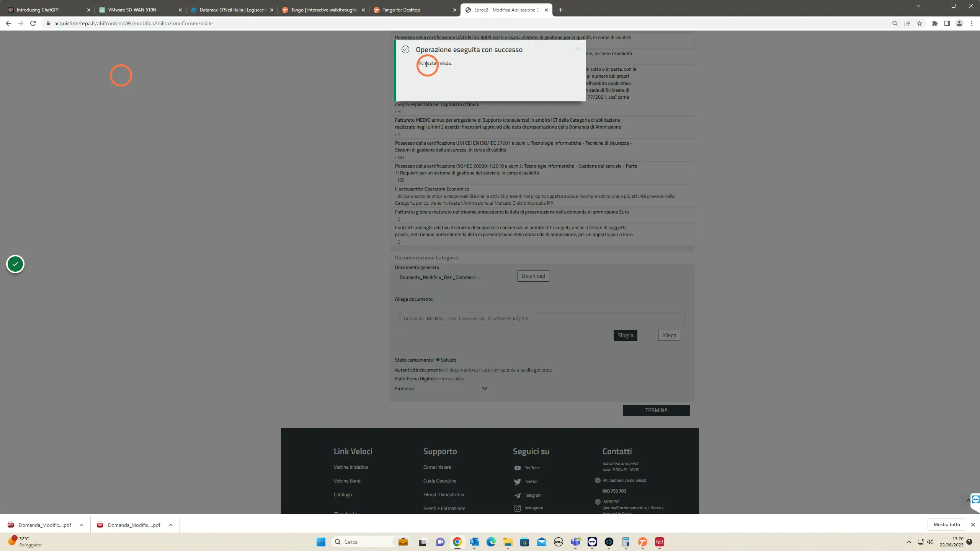Click the TERMINA button
The image size is (980, 551).
click(656, 410)
